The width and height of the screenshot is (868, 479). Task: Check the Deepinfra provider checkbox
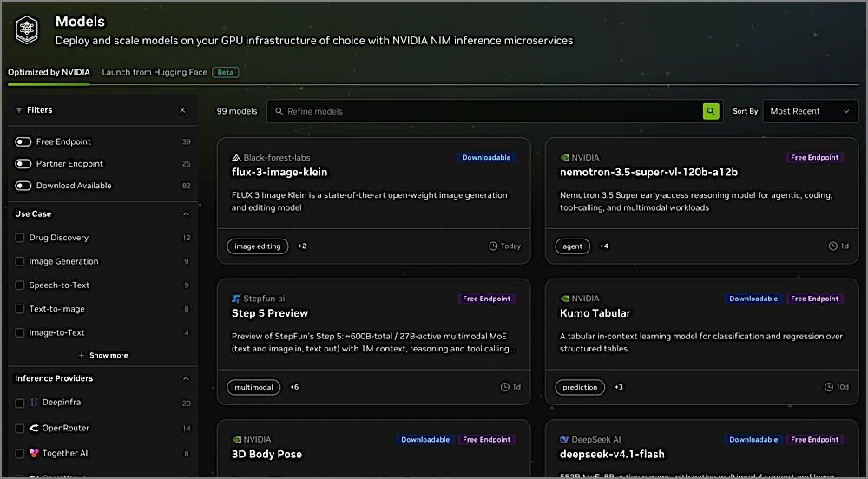coord(20,404)
